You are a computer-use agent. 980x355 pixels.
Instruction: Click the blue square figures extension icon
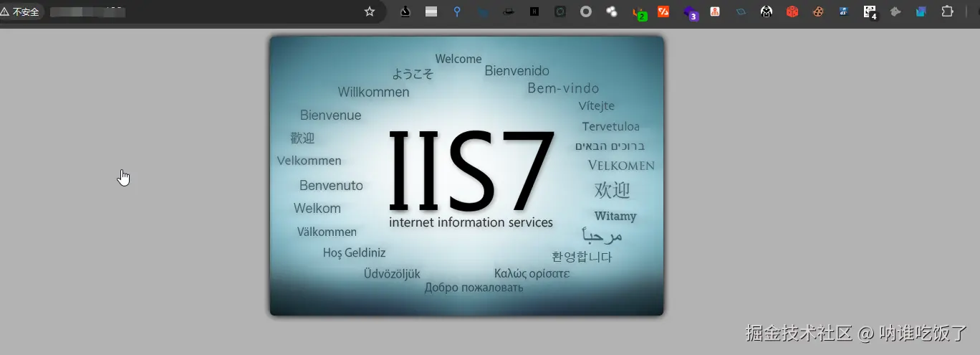pos(844,11)
